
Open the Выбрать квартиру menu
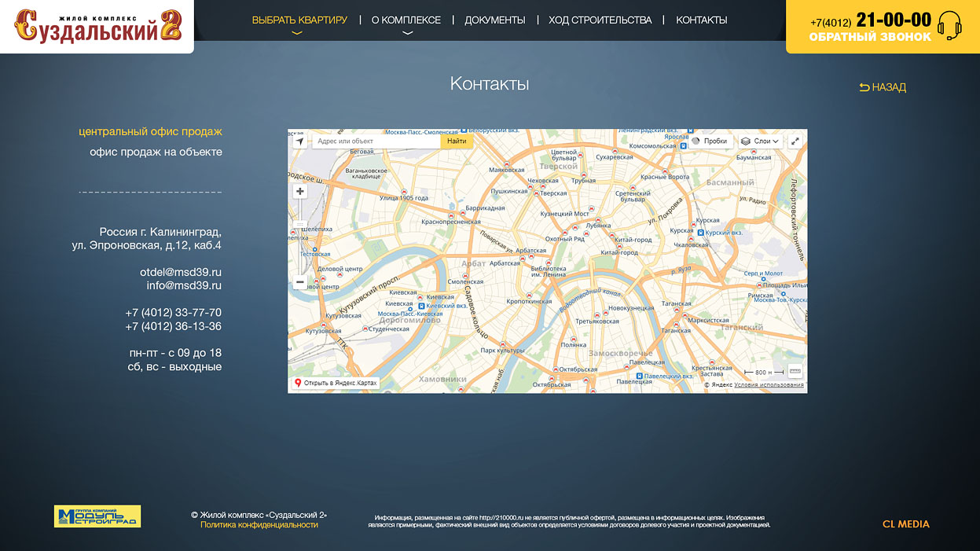(x=299, y=20)
